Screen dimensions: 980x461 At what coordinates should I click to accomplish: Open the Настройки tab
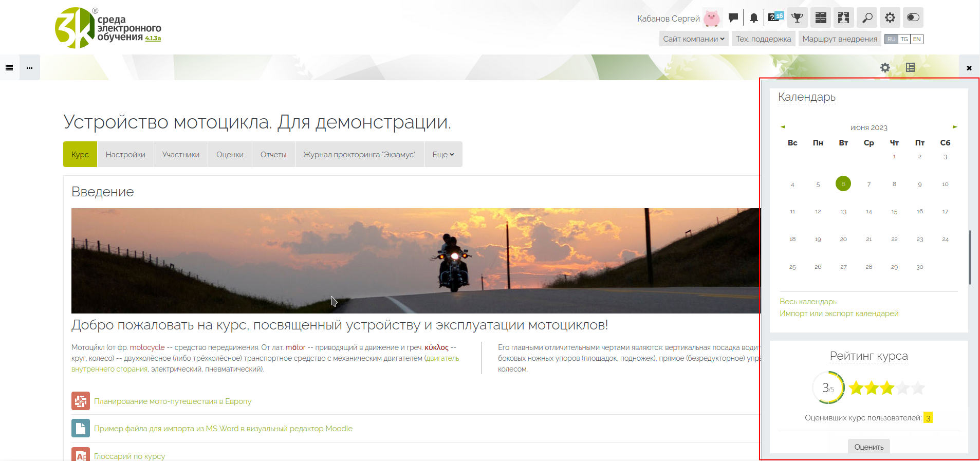[x=125, y=154]
